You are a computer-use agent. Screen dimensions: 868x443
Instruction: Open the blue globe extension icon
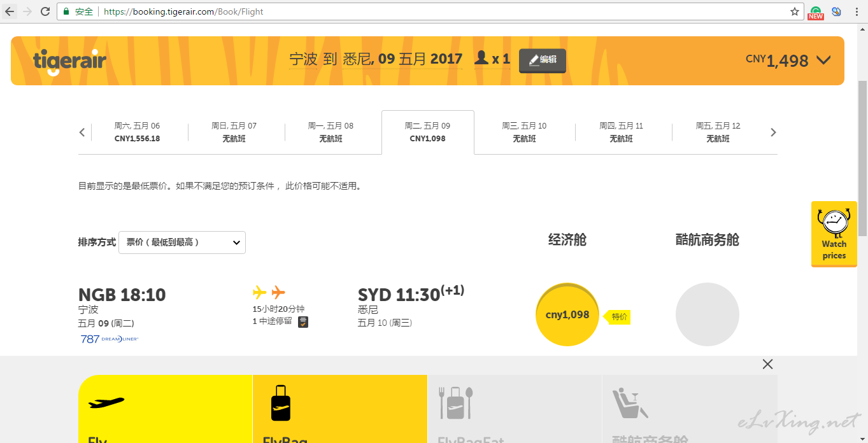coord(836,11)
